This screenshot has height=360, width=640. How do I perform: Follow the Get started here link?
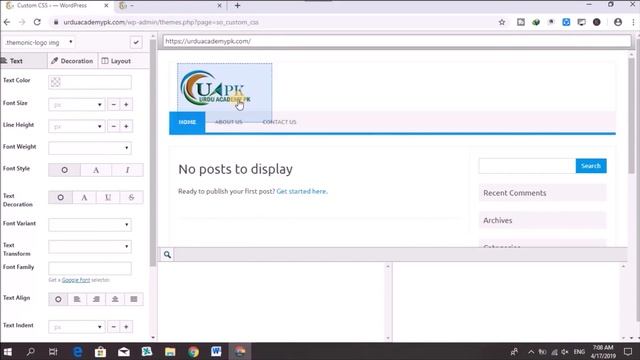coord(302,191)
